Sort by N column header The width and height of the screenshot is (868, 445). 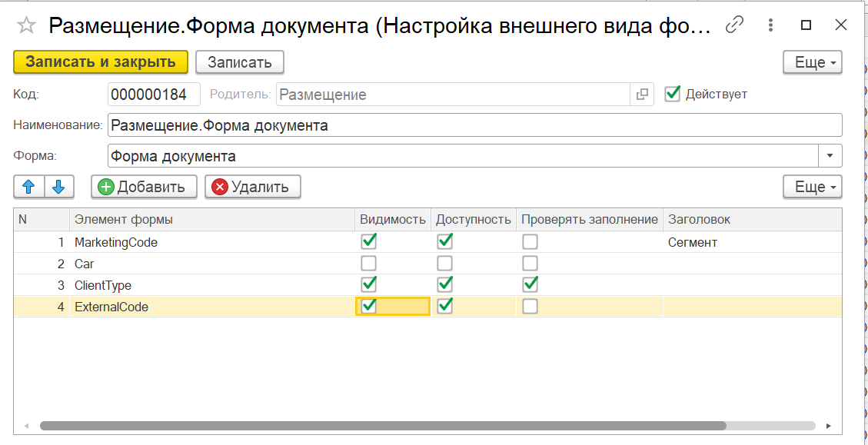(x=42, y=219)
